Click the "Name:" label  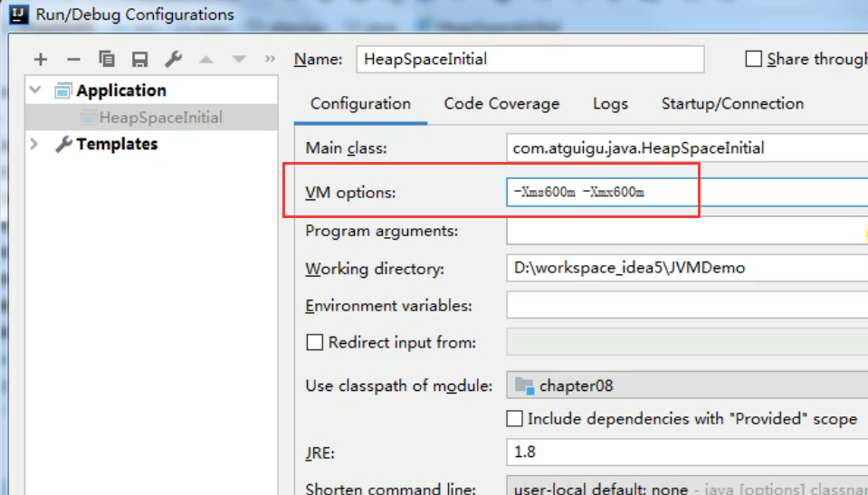pyautogui.click(x=318, y=59)
